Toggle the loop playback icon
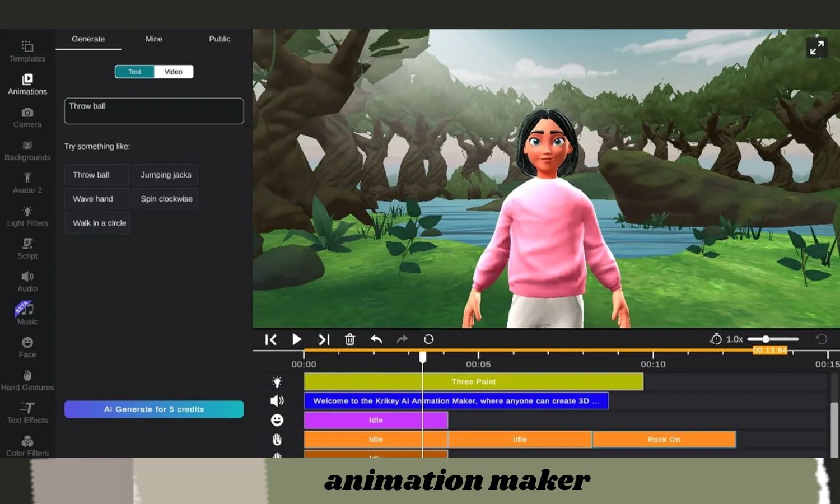The image size is (840, 504). tap(428, 339)
